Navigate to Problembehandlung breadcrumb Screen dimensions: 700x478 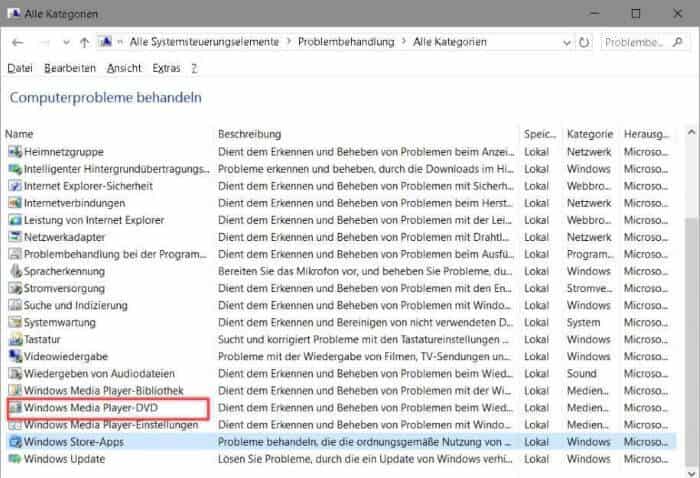click(x=346, y=42)
